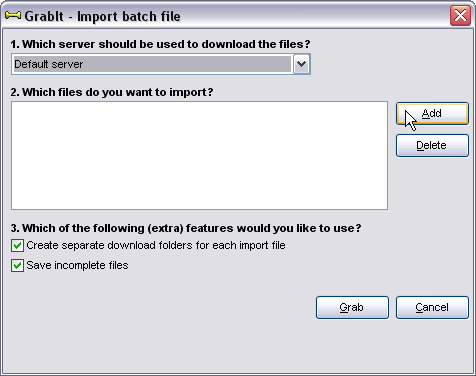
Task: Click the GrabIt icon in title bar
Action: point(13,15)
